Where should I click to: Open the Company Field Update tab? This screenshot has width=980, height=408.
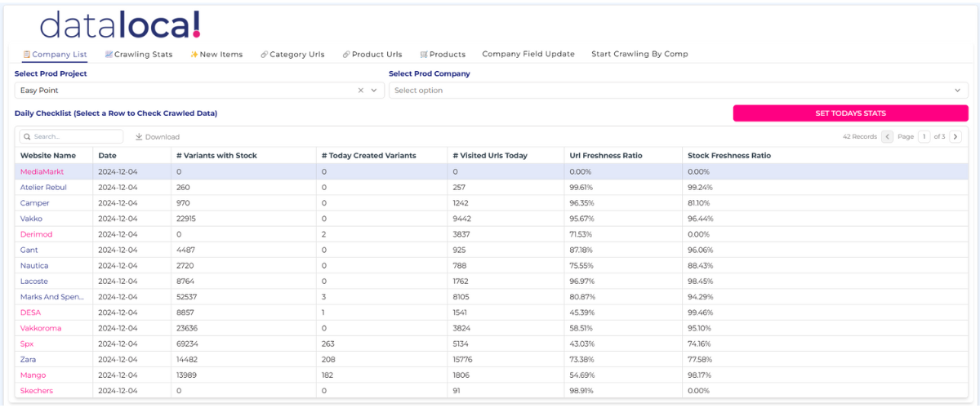pos(528,55)
